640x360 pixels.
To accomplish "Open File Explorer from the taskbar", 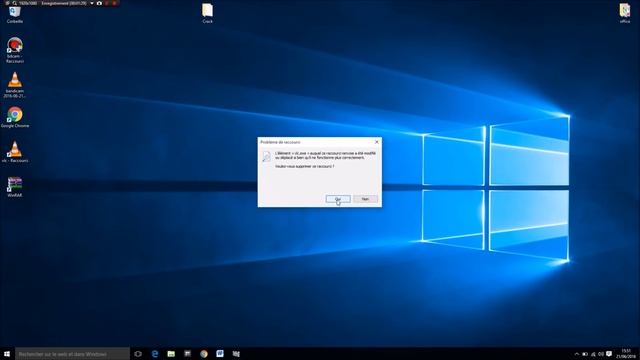I will [x=171, y=354].
